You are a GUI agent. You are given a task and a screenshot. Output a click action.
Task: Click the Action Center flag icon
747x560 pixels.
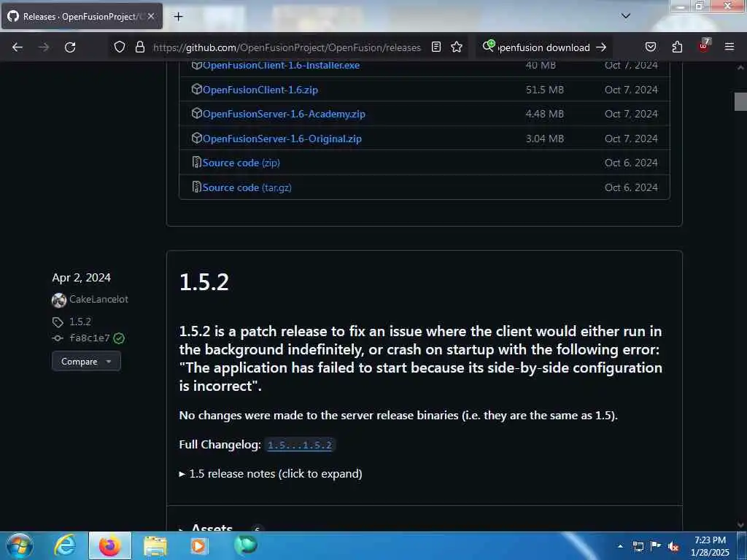(x=656, y=546)
